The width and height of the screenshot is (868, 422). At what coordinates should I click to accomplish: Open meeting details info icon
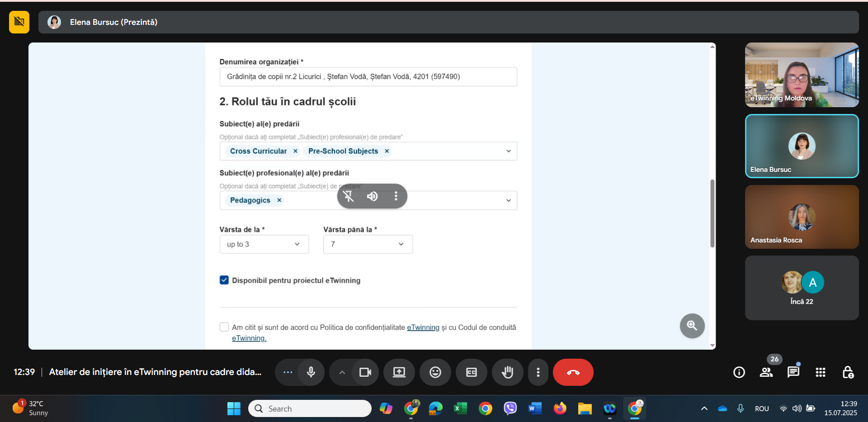pos(739,372)
